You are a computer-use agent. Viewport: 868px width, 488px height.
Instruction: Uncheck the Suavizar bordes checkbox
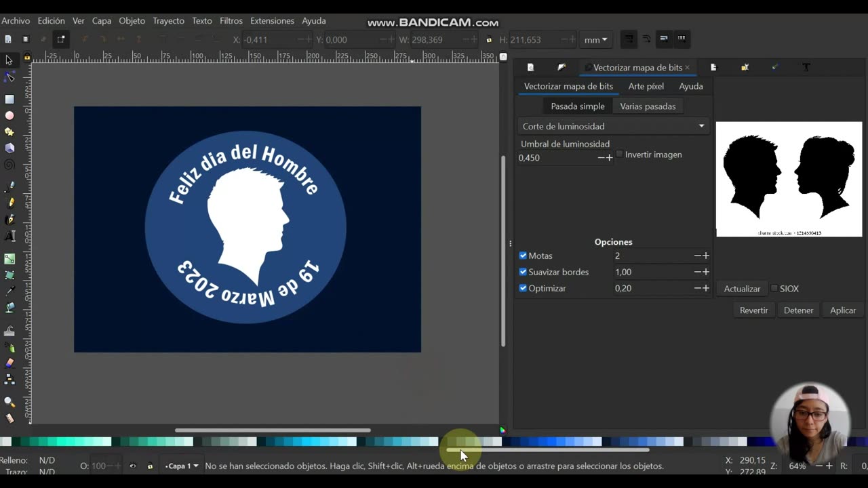tap(523, 272)
